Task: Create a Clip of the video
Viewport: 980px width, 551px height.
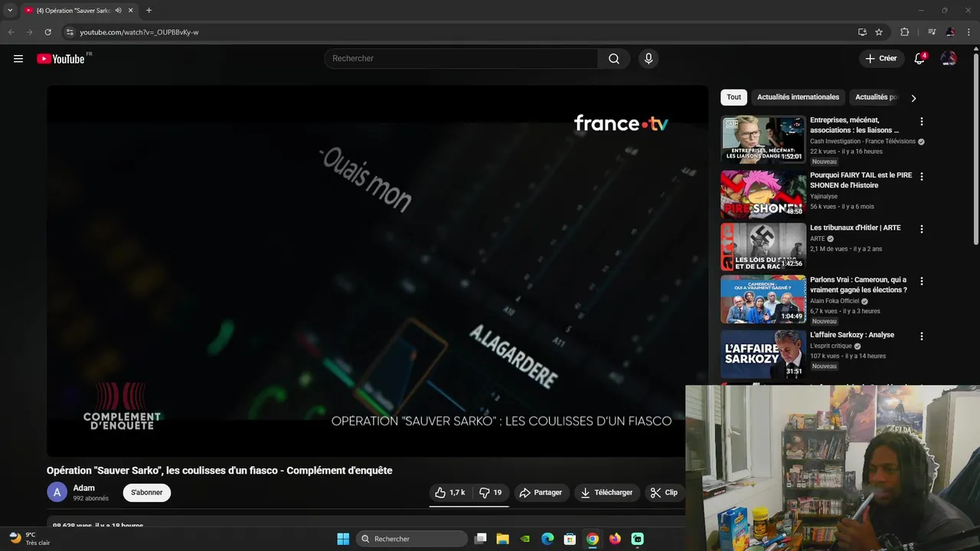Action: [x=664, y=493]
